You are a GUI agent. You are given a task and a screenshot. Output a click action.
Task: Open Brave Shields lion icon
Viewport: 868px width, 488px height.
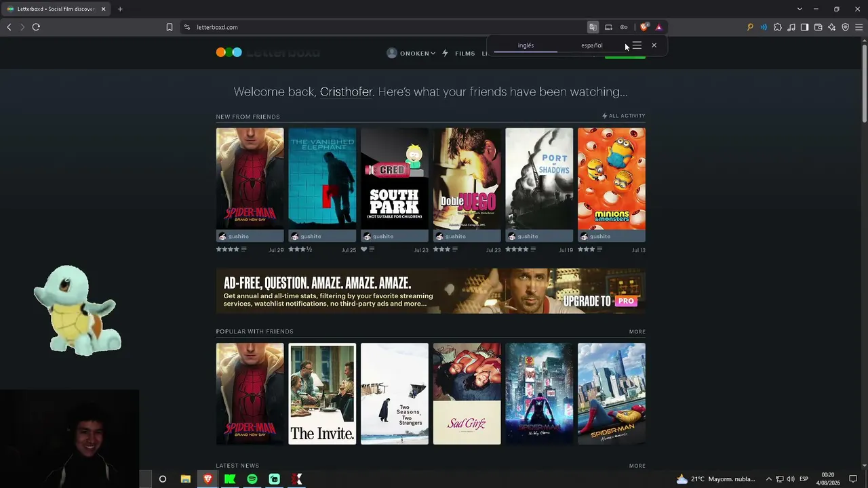coord(644,27)
